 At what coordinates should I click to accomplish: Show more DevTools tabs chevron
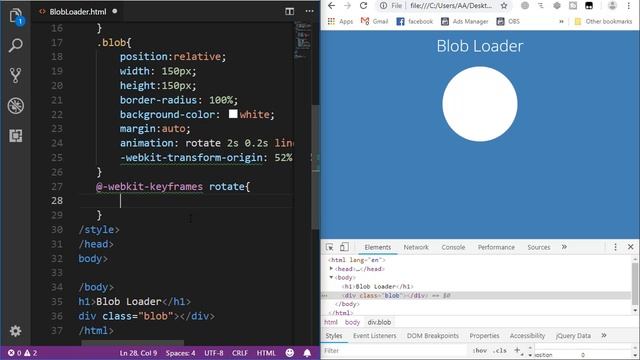point(564,247)
